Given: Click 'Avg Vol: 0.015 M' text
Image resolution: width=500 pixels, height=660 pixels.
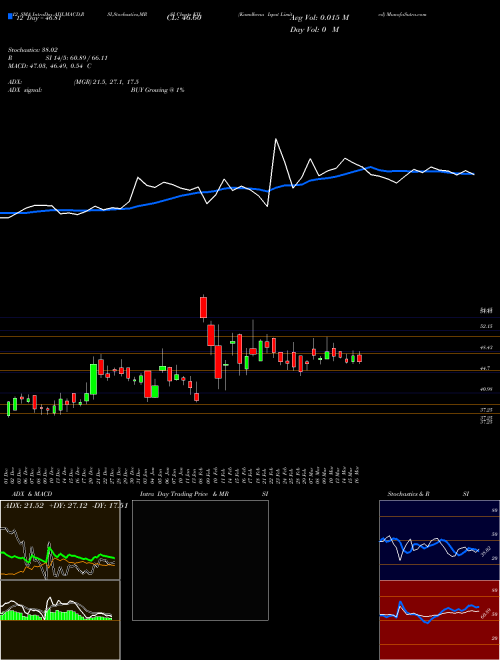Looking at the screenshot, I should click(319, 18).
